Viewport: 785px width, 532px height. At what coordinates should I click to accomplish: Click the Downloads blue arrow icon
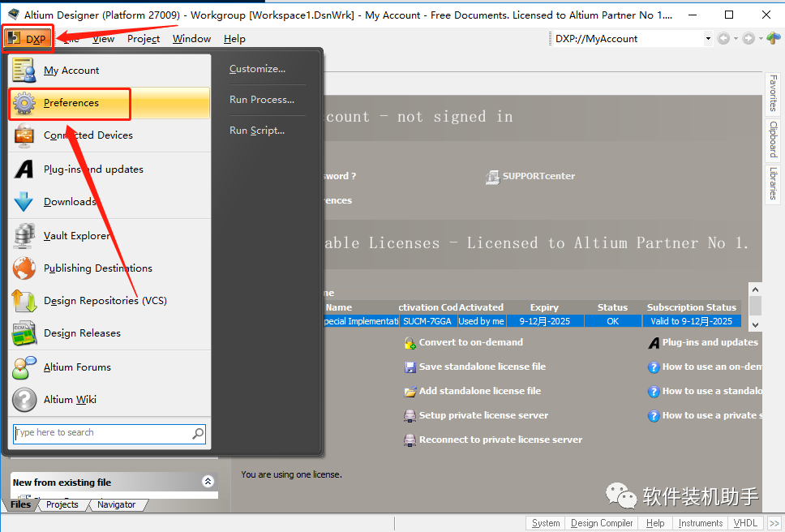[x=24, y=202]
